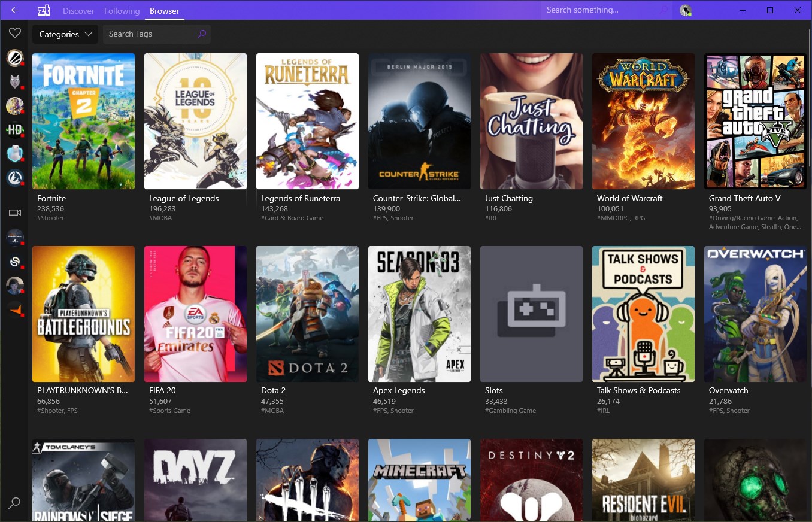Open the Minecraft cover thumbnail
Image resolution: width=812 pixels, height=522 pixels.
[x=419, y=480]
